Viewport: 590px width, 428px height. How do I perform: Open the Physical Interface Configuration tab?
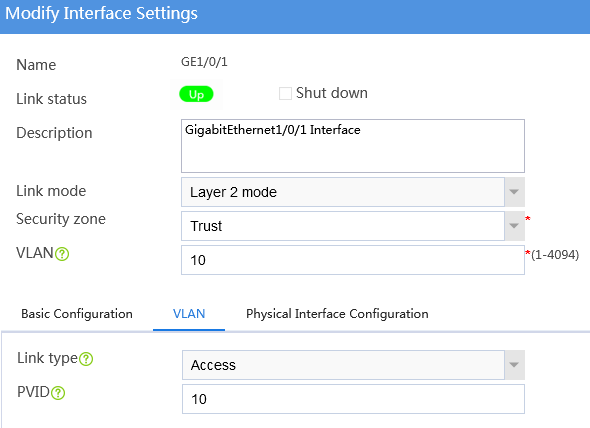click(x=337, y=314)
